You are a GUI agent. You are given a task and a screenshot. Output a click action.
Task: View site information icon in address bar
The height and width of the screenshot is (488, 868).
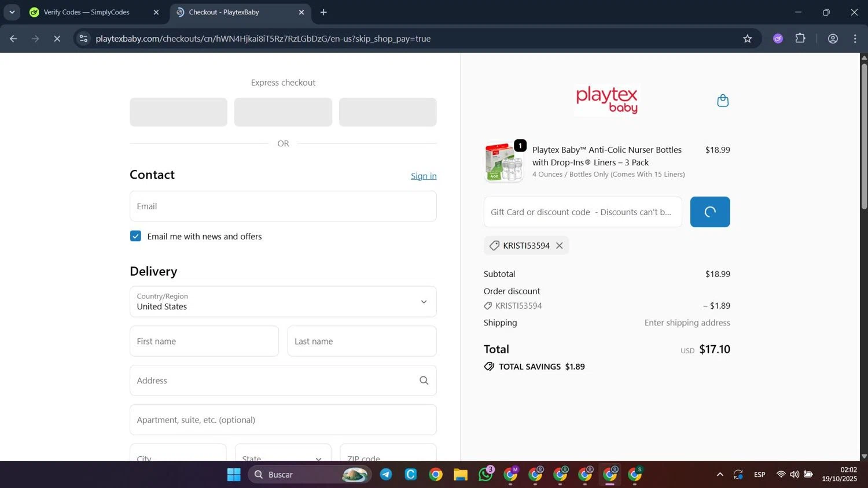pyautogui.click(x=83, y=39)
